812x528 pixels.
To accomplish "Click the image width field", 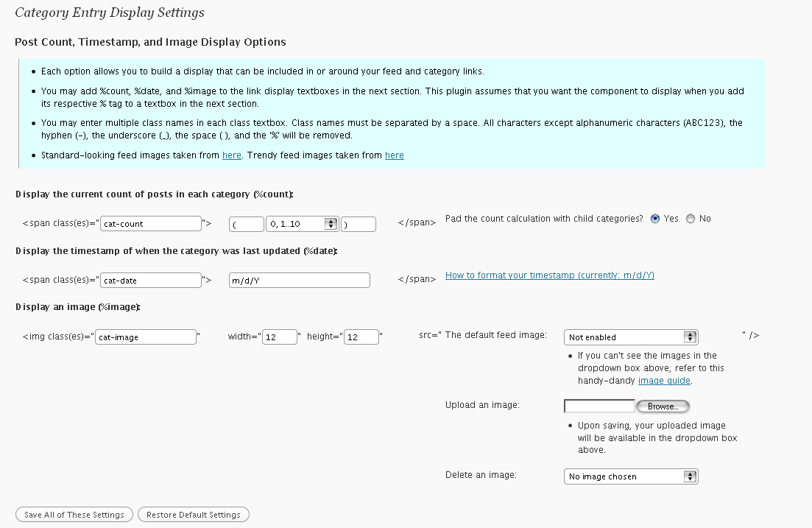I will pos(280,337).
